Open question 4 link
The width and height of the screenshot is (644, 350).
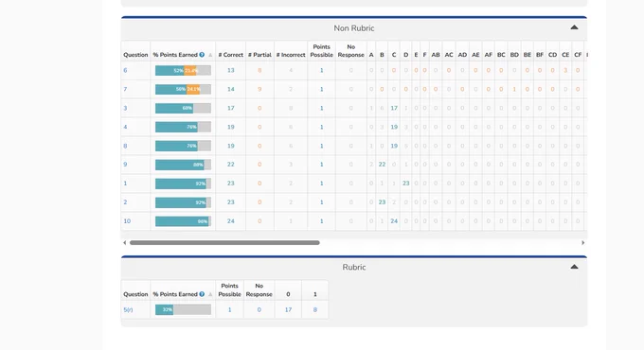(125, 127)
